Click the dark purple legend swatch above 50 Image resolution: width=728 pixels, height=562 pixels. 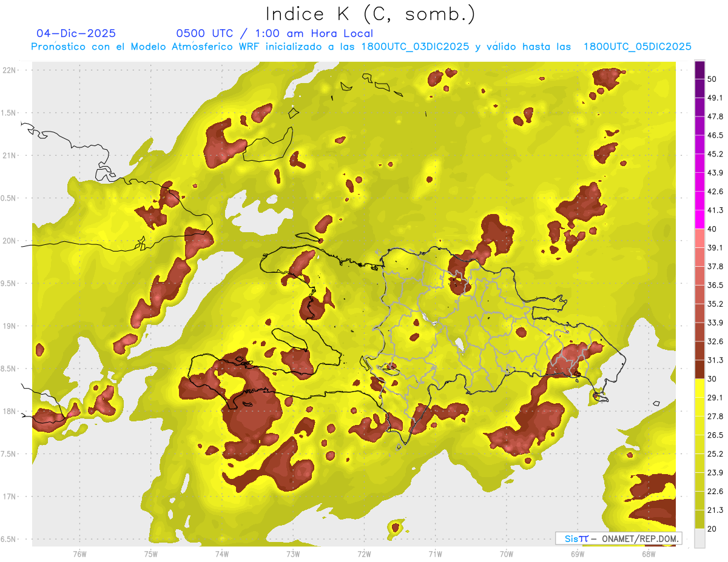[x=699, y=70]
